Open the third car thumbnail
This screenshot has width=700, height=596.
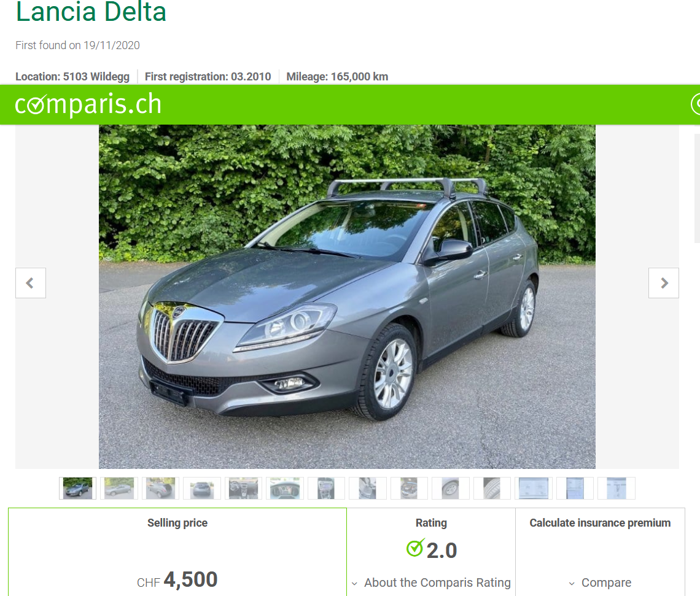[x=160, y=488]
